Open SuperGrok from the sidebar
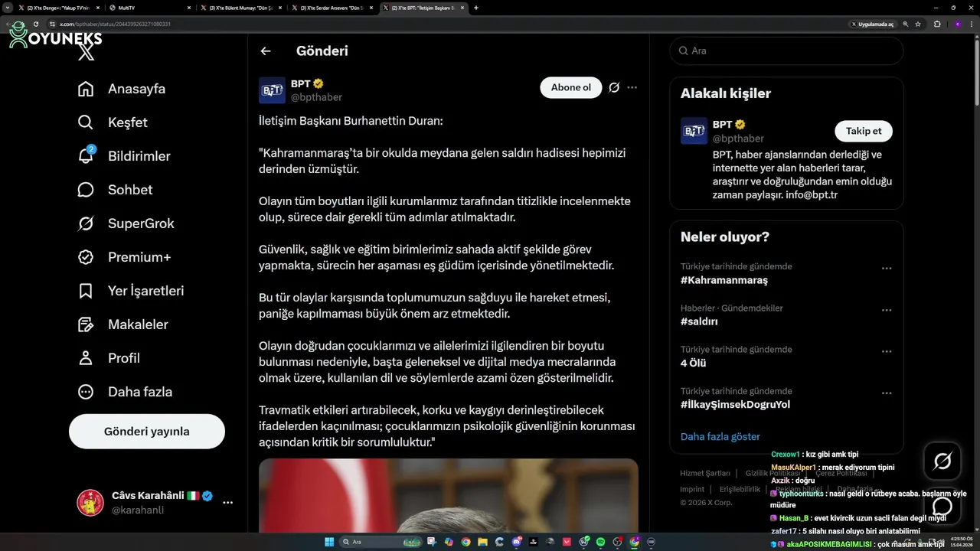This screenshot has height=551, width=980. [x=126, y=223]
